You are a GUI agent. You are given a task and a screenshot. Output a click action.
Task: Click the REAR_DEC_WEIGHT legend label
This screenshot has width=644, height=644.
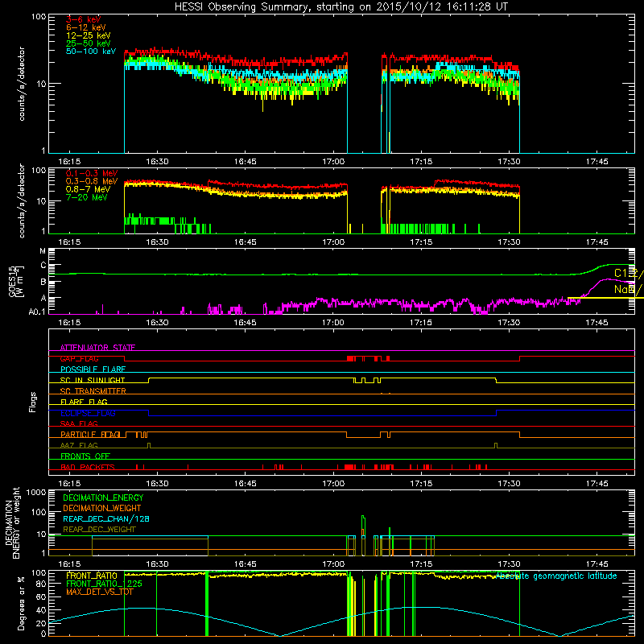99,530
